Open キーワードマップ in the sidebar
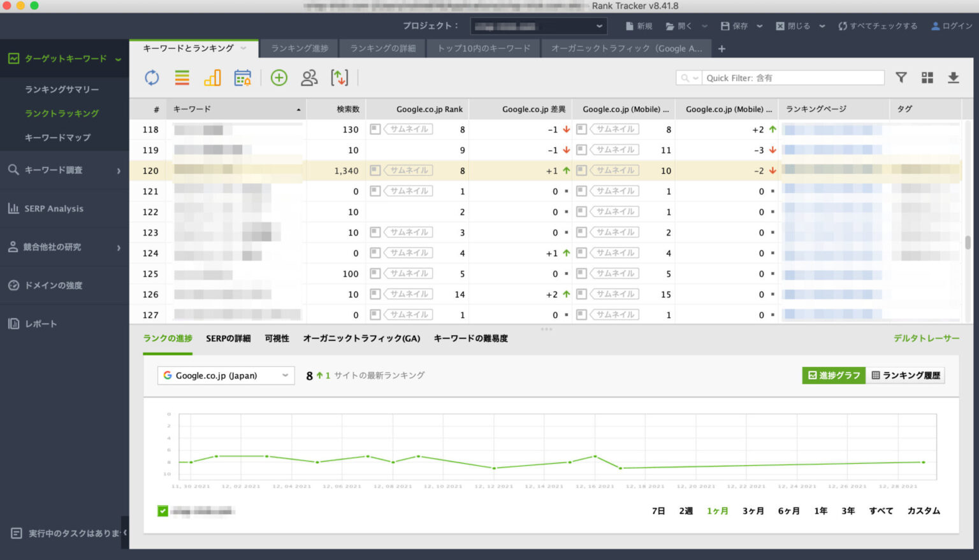 (x=57, y=137)
